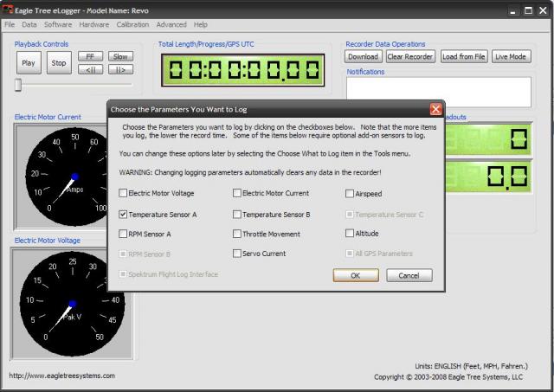Enable Altitude logging checkbox
The width and height of the screenshot is (554, 392).
coord(350,234)
